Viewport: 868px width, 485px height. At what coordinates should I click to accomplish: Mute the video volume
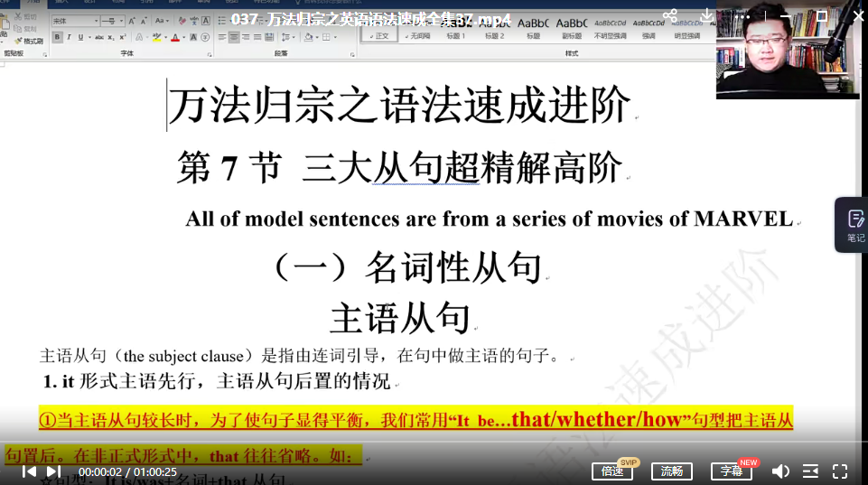[x=780, y=471]
